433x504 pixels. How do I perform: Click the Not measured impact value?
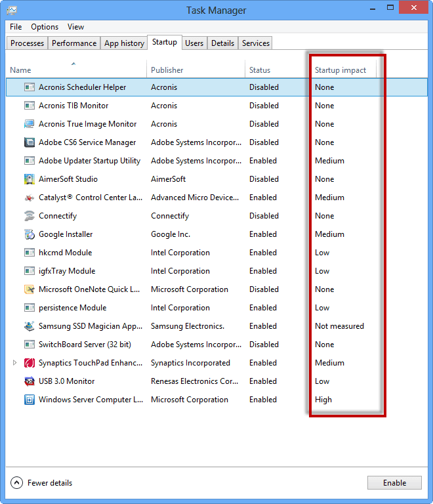pyautogui.click(x=339, y=326)
